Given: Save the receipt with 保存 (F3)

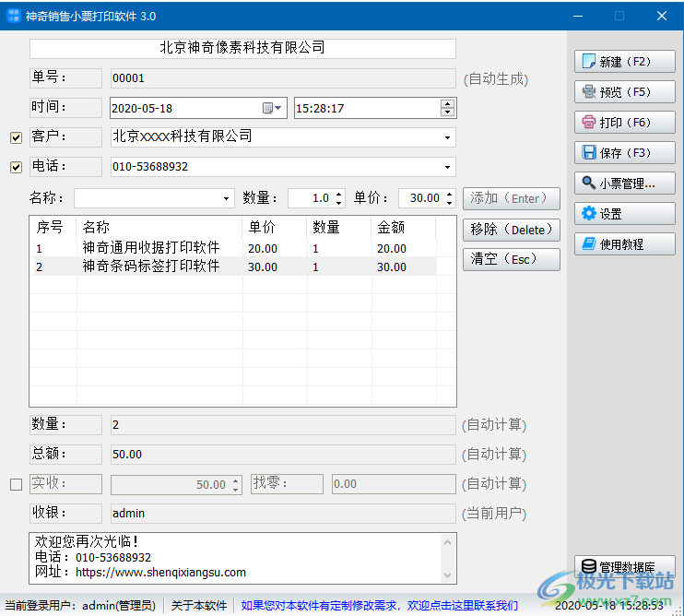Looking at the screenshot, I should click(x=625, y=153).
